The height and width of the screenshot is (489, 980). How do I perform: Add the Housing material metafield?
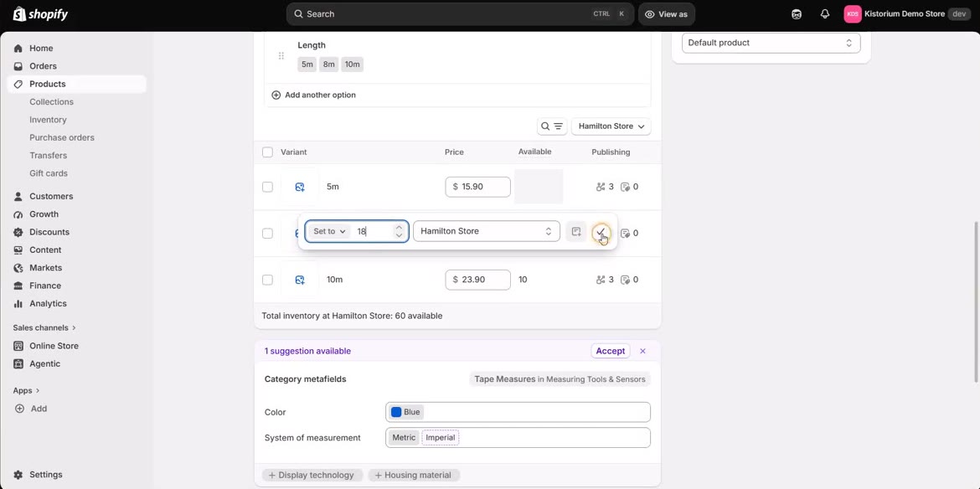pyautogui.click(x=414, y=476)
